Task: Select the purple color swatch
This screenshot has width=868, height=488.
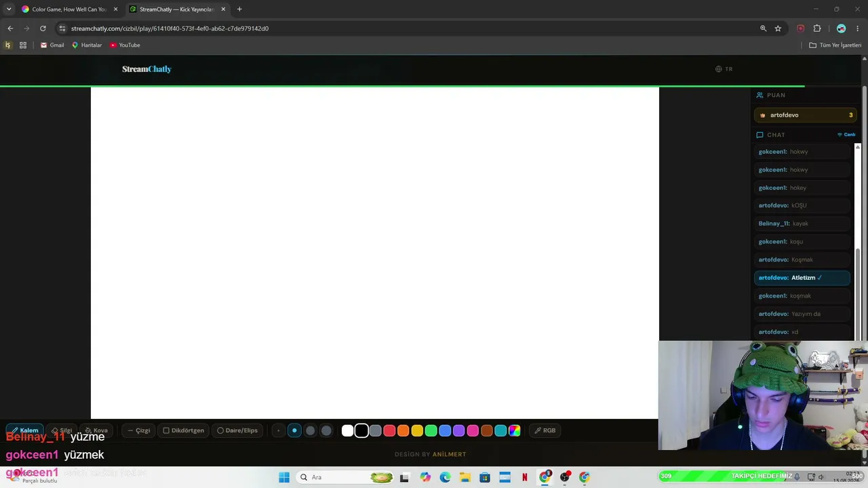Action: tap(459, 430)
